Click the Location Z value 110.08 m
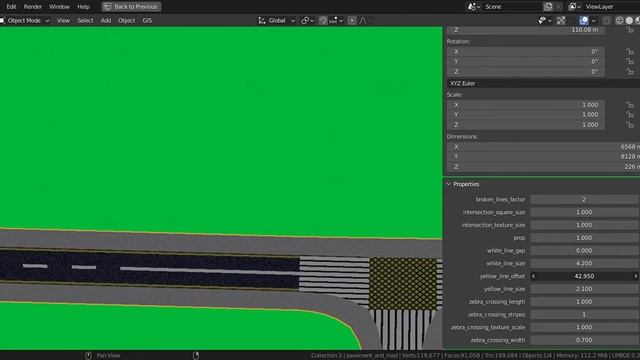This screenshot has height=360, width=640. (x=526, y=30)
